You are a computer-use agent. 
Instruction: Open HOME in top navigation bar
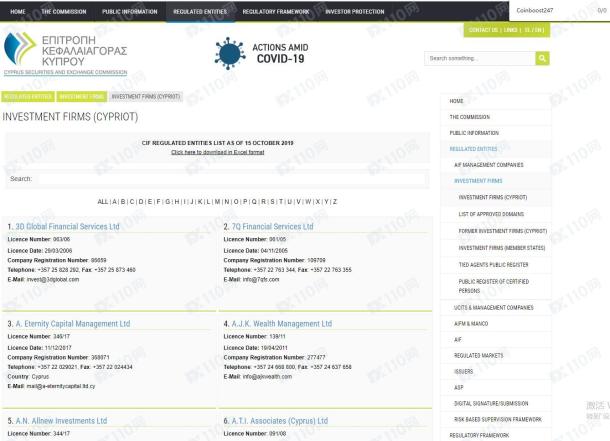tap(18, 12)
